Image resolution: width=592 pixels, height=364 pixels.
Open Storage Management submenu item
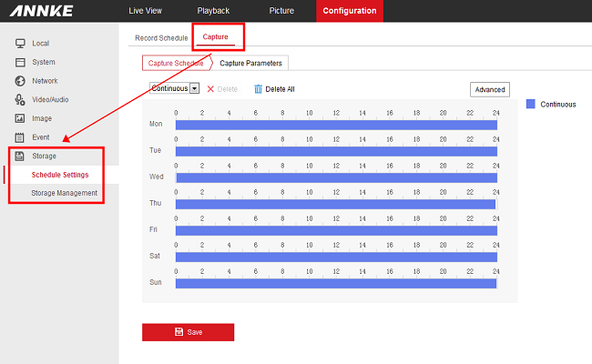tap(64, 193)
